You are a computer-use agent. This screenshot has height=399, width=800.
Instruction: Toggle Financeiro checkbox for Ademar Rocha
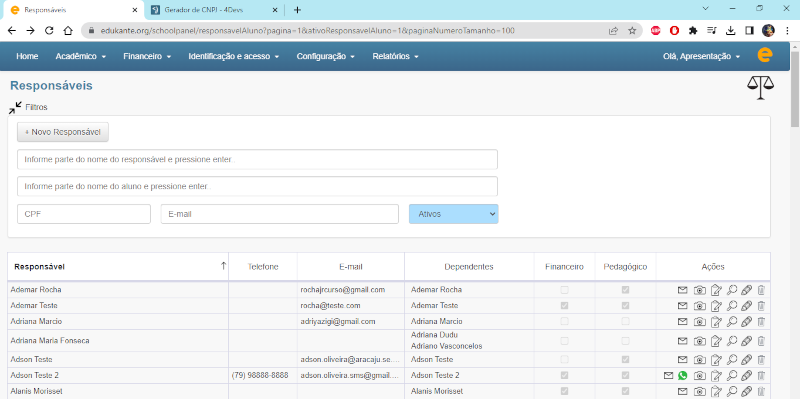tap(564, 290)
